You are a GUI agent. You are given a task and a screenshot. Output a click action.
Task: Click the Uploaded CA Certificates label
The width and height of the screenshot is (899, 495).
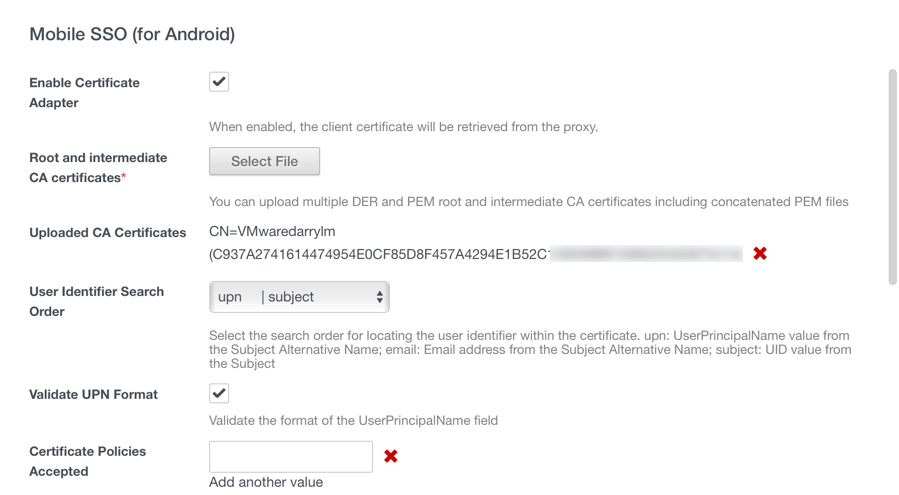(x=108, y=233)
